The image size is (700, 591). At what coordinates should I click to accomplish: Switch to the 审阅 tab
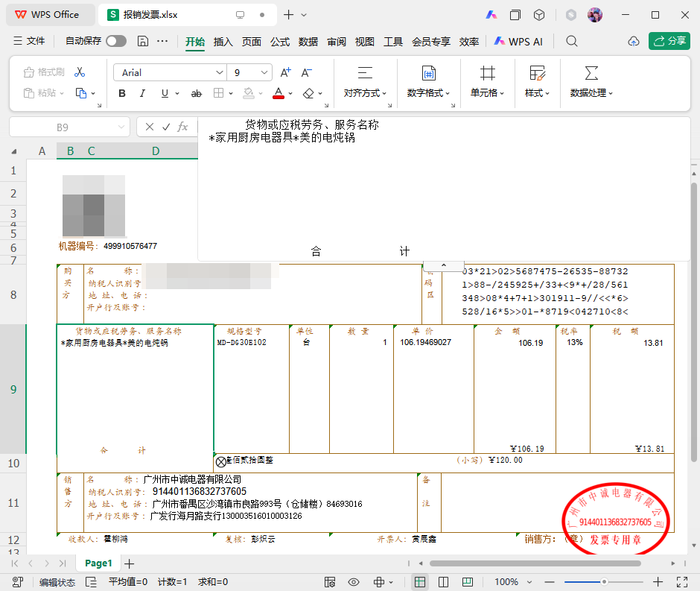337,42
